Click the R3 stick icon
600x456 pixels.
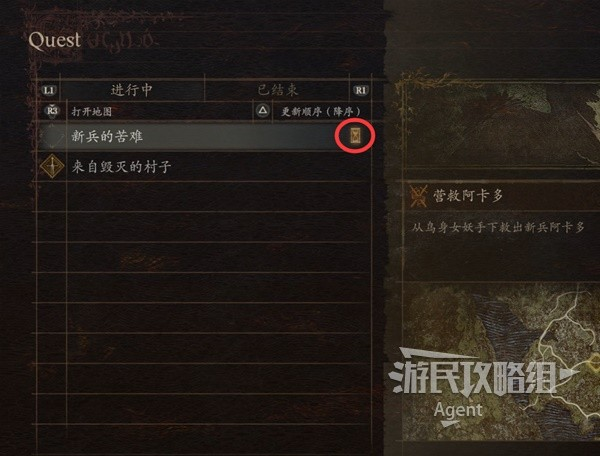point(52,111)
